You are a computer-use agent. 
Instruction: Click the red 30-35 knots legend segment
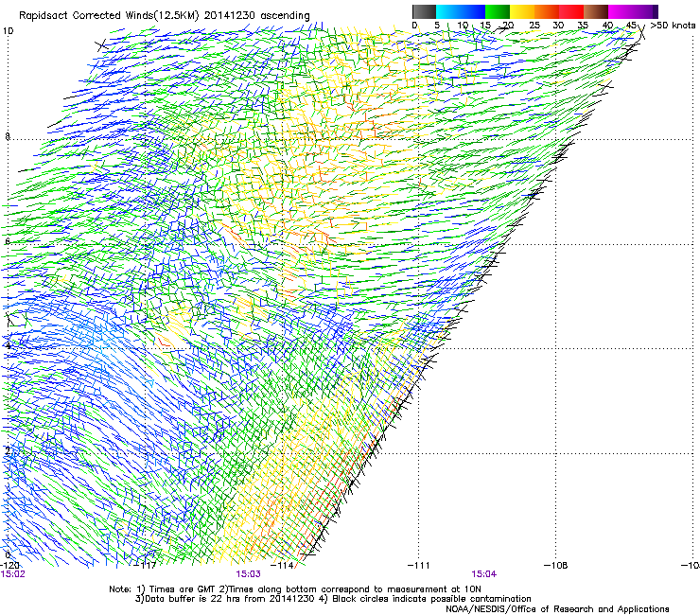click(x=571, y=11)
